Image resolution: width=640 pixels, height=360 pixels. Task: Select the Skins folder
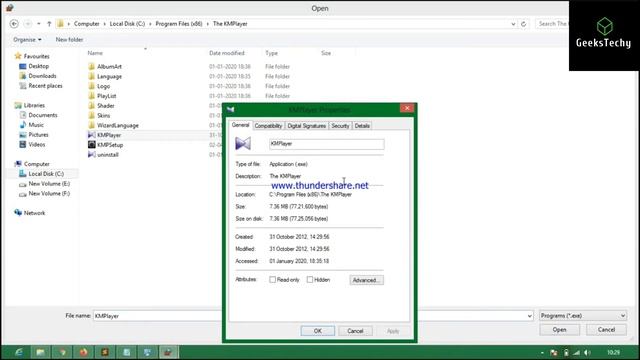click(103, 116)
